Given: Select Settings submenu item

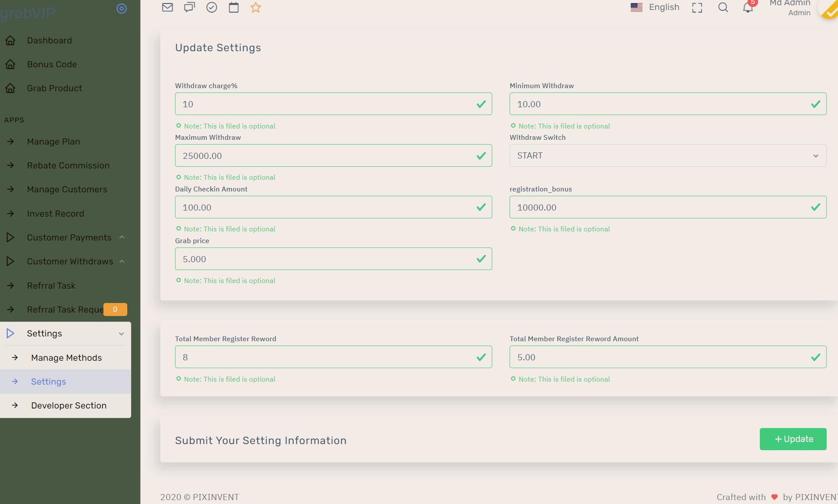Looking at the screenshot, I should tap(65, 382).
